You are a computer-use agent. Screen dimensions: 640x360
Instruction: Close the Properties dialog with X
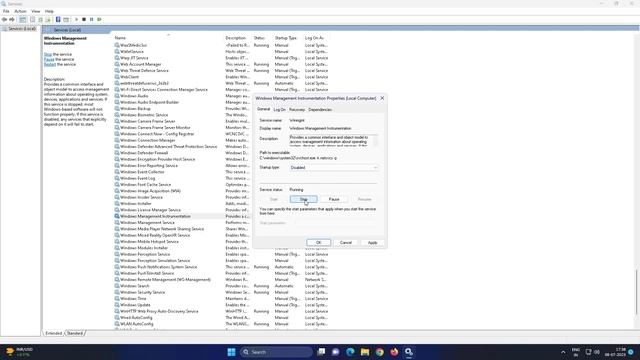(382, 98)
